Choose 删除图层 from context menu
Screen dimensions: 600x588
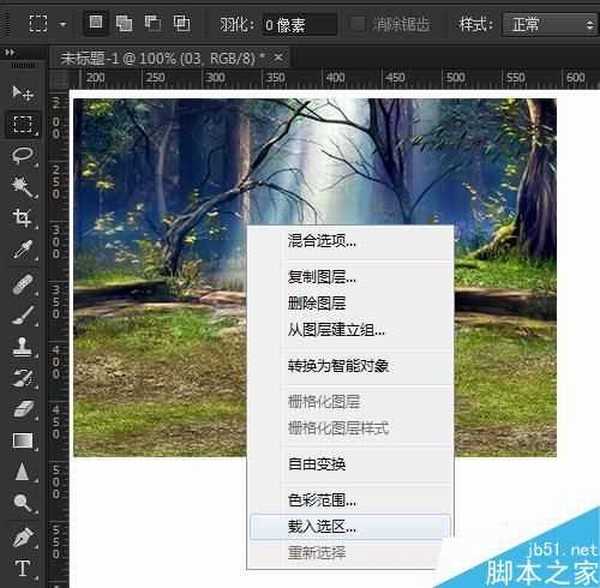351,303
